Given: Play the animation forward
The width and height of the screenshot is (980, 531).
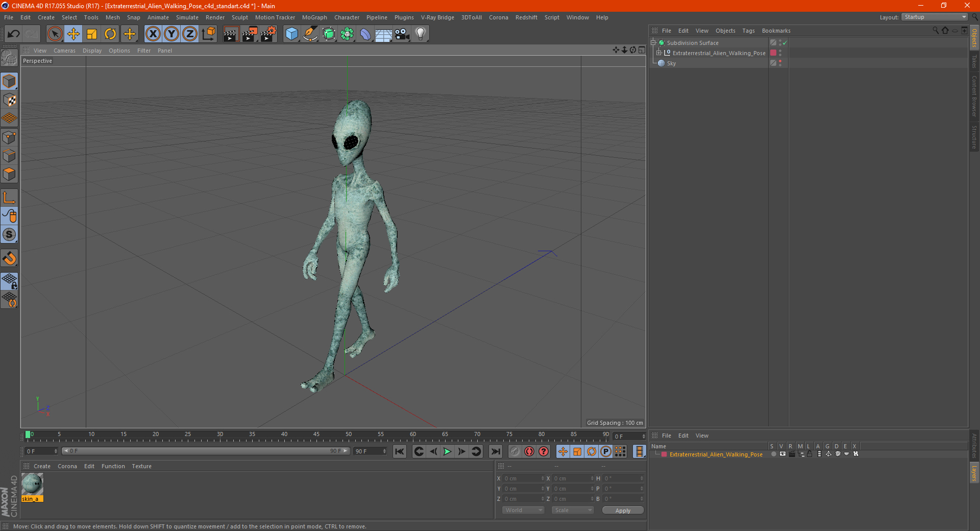Looking at the screenshot, I should [447, 451].
